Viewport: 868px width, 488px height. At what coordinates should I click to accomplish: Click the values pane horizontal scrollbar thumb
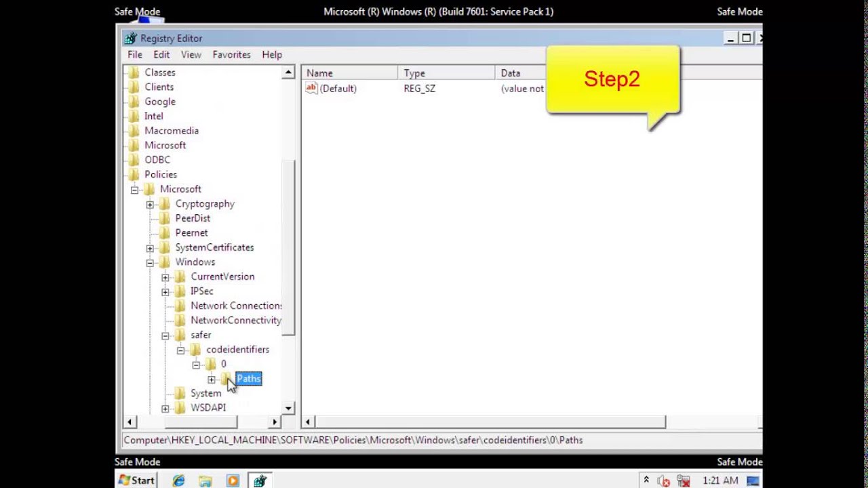pos(490,422)
